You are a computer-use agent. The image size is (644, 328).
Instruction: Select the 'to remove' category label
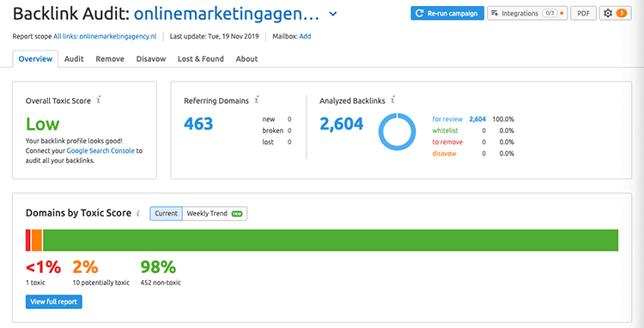click(x=447, y=142)
